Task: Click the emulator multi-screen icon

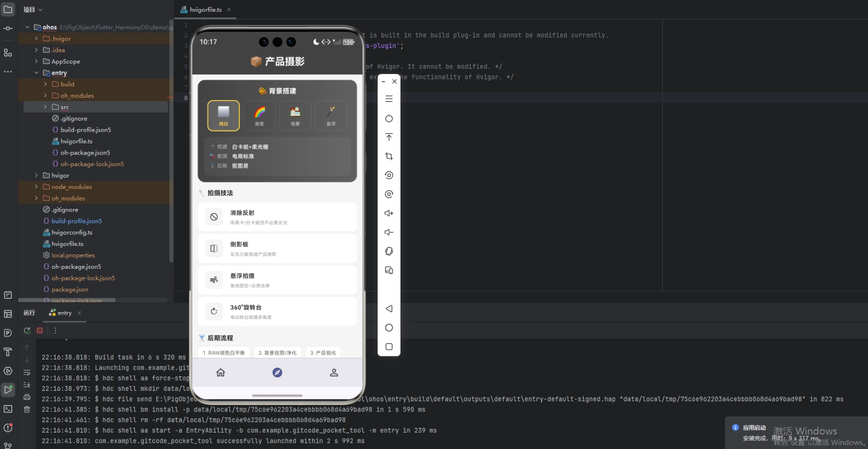Action: point(389,270)
